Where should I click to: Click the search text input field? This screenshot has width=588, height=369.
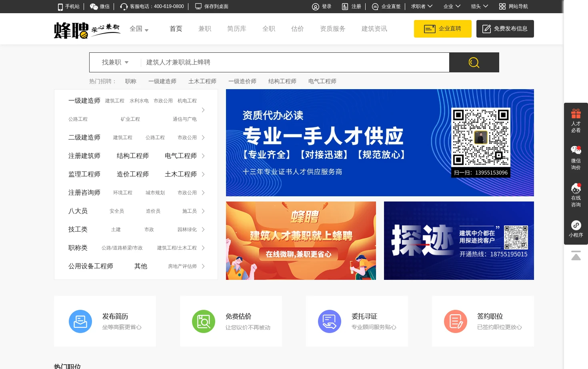(x=295, y=62)
